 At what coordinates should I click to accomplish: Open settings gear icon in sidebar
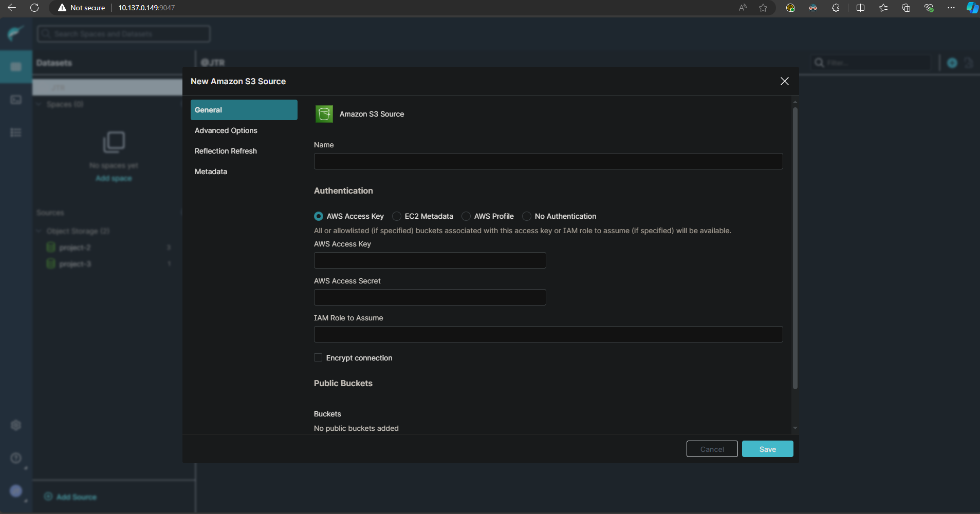[16, 425]
